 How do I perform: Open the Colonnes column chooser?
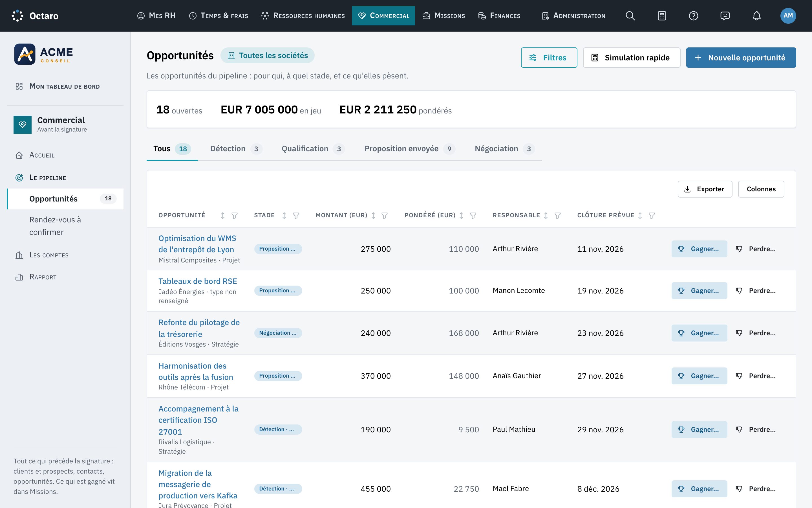[761, 189]
